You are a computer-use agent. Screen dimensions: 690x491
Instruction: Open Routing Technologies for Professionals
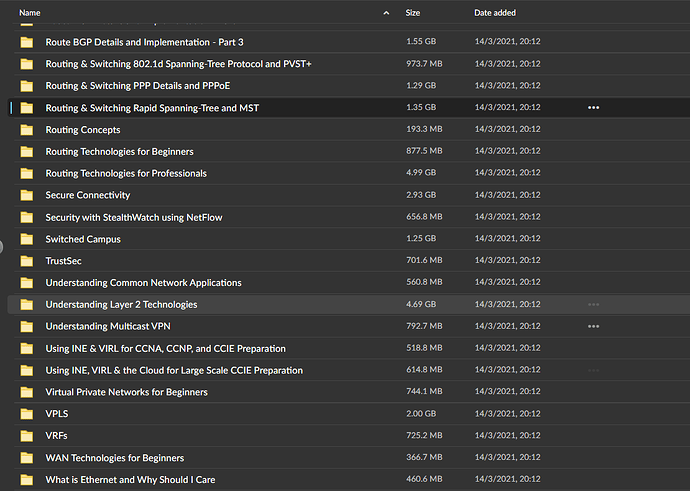click(126, 173)
